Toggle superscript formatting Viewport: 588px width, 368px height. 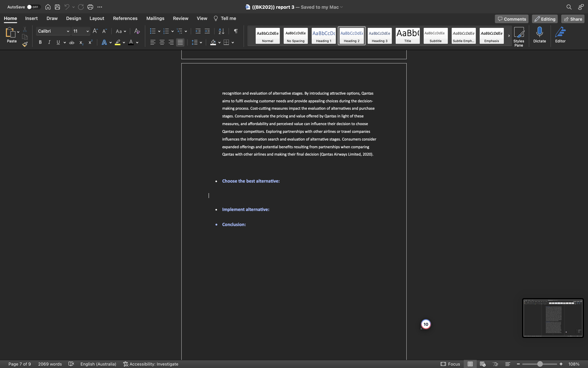(90, 42)
